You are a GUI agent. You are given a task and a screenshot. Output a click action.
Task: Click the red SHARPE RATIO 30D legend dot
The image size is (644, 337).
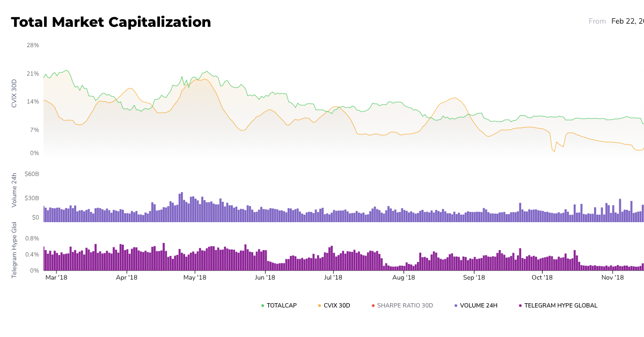[x=373, y=306]
